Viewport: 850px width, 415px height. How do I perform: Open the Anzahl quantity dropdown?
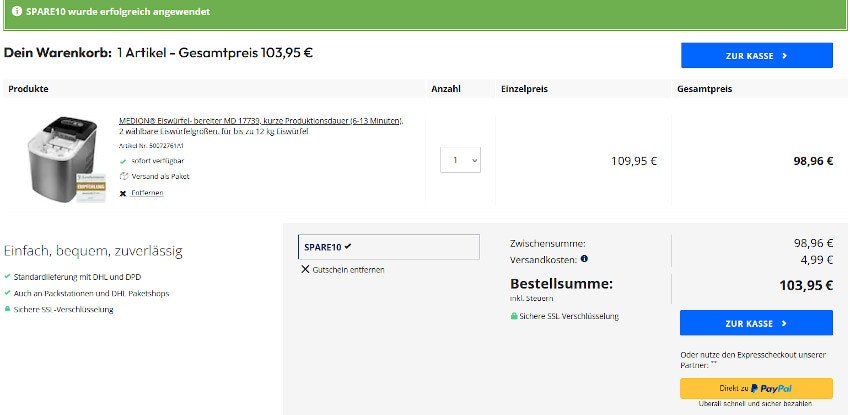[x=460, y=160]
